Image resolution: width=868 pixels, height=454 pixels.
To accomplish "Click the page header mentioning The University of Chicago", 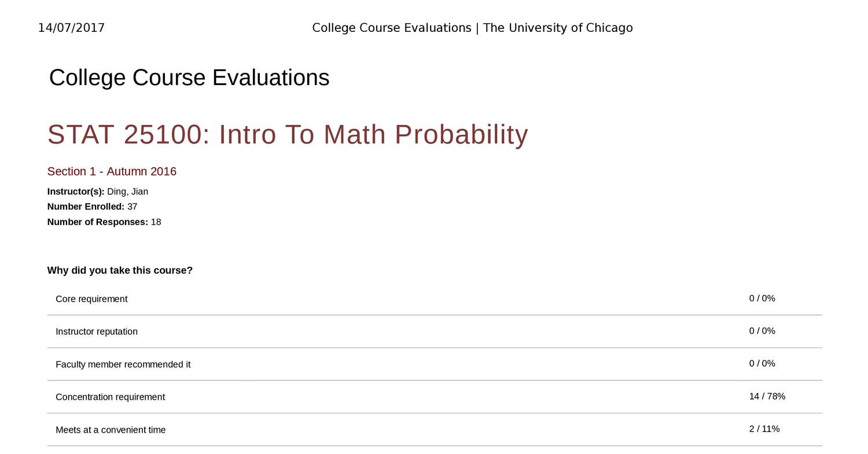I will click(472, 28).
